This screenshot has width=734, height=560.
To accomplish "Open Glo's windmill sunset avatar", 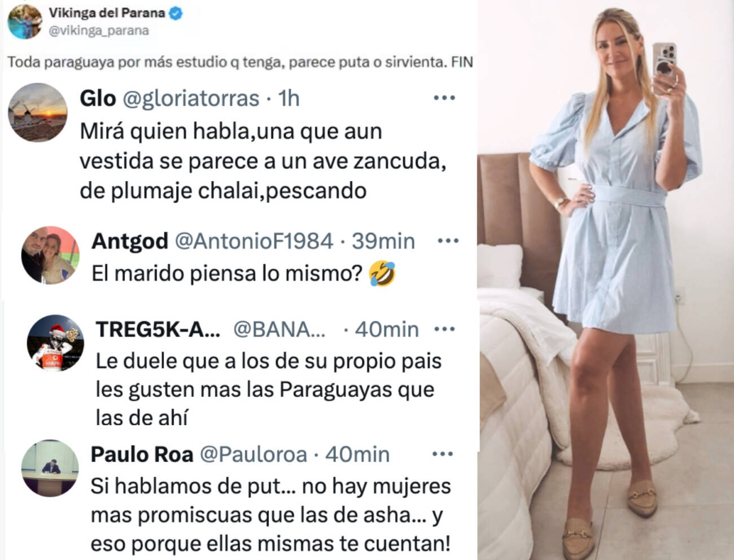I will [x=37, y=112].
